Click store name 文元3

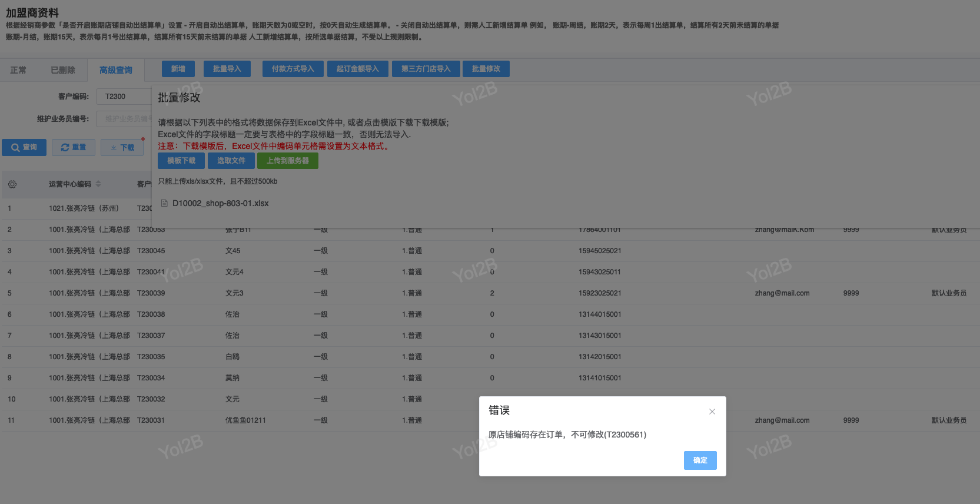(x=234, y=293)
